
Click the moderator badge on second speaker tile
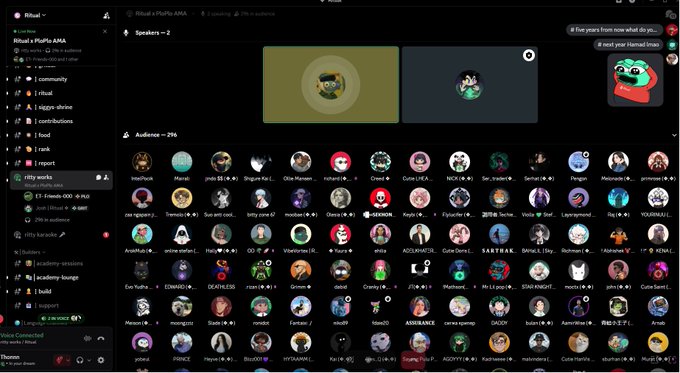[529, 56]
